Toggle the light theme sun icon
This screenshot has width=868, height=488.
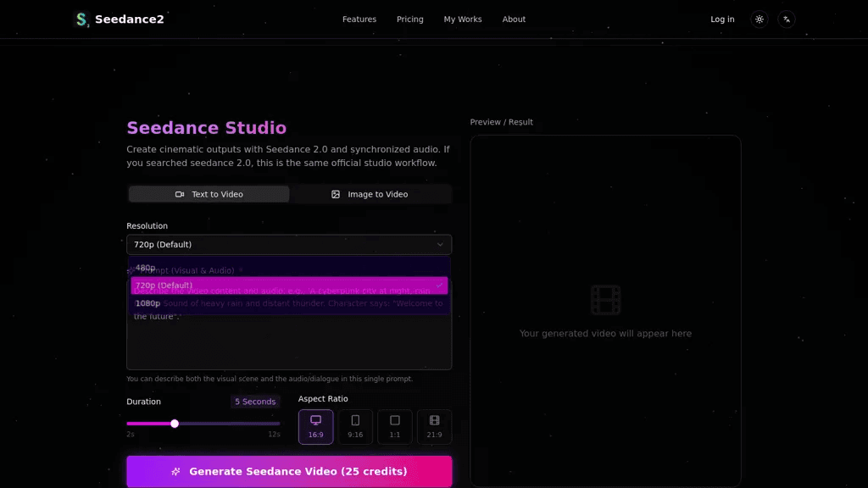[759, 19]
